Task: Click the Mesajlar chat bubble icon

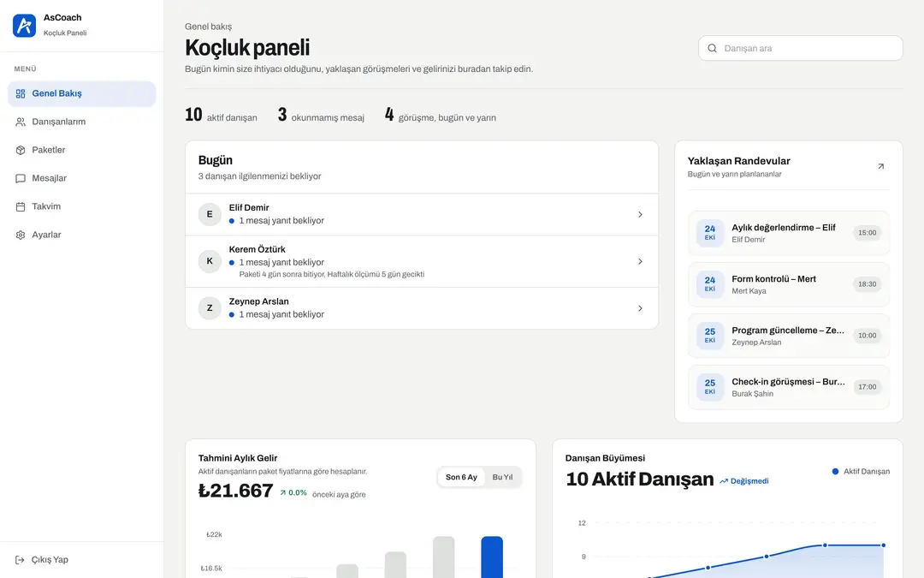Action: [21, 179]
